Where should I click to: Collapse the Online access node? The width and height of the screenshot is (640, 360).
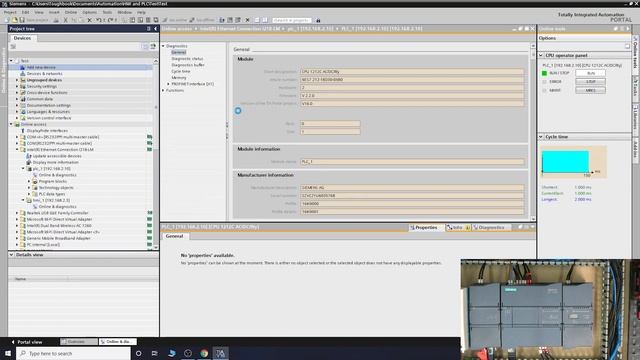(11, 124)
